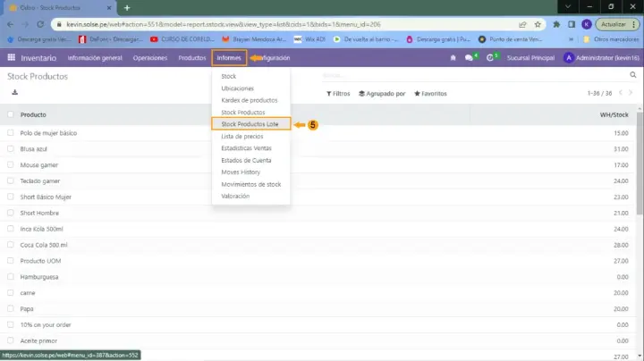Click the home icon in navbar
This screenshot has height=361, width=644.
coord(453,57)
